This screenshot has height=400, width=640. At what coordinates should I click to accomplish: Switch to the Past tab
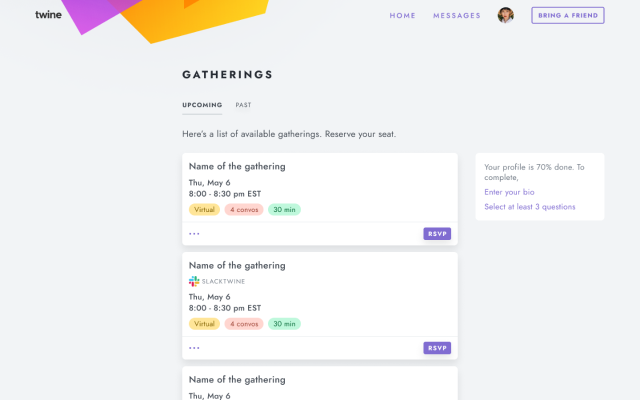[243, 105]
